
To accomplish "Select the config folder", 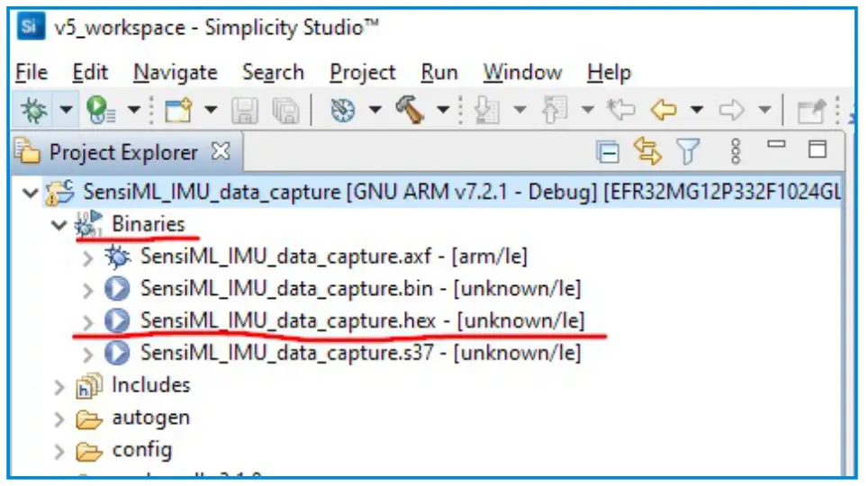I will click(141, 449).
